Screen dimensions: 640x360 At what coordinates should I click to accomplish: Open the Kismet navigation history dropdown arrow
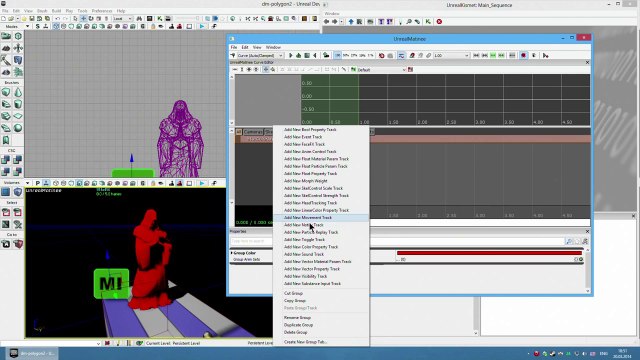pyautogui.click(x=342, y=22)
